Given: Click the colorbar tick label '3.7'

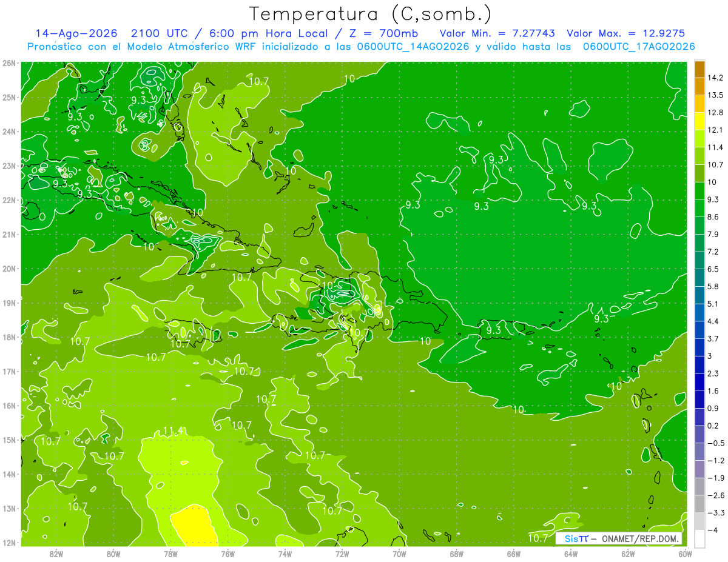Looking at the screenshot, I should coord(713,338).
